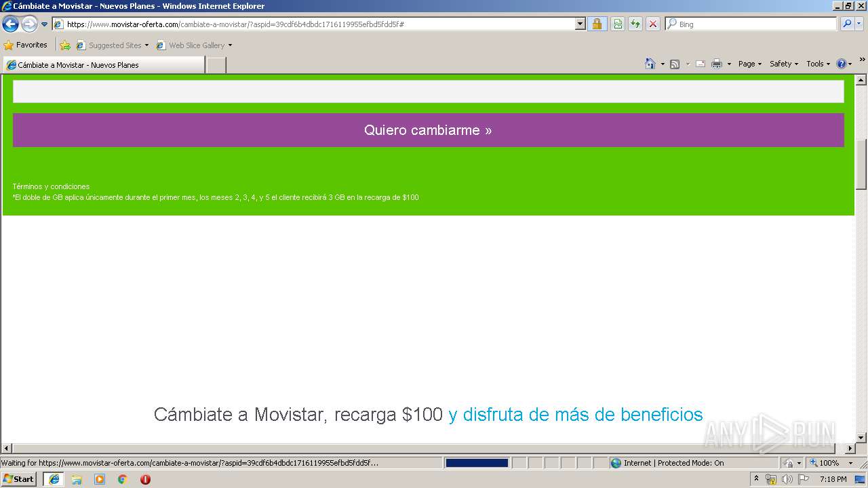
Task: Show hidden system tray icons
Action: (x=757, y=479)
